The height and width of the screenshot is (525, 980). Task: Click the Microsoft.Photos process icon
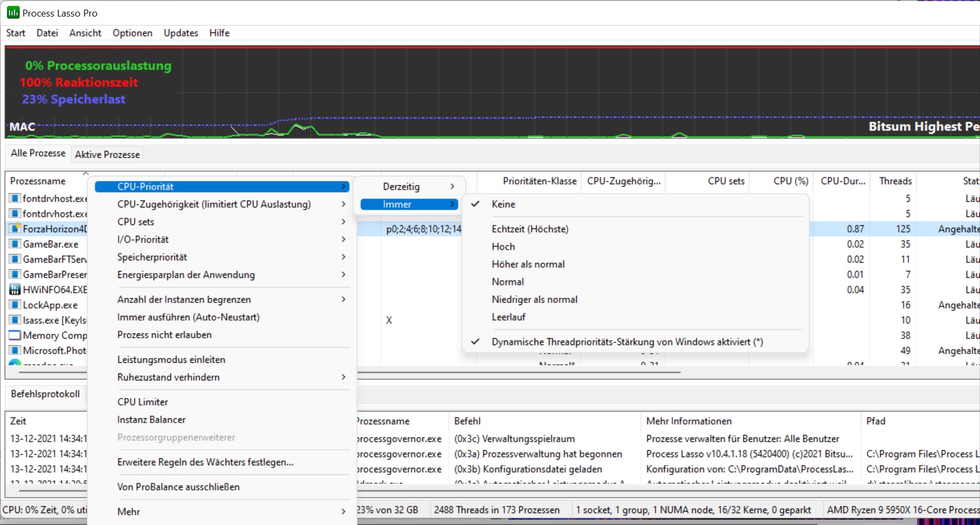(15, 351)
